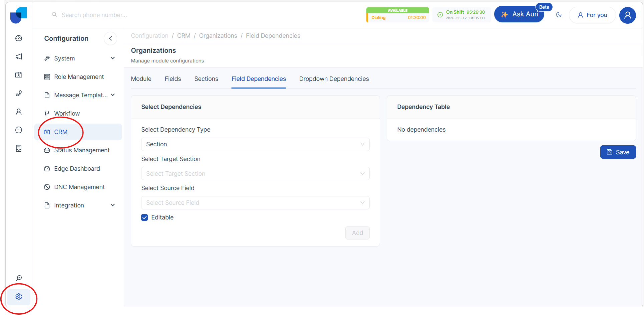Open the chat bubble messages icon
644x315 pixels.
19,130
